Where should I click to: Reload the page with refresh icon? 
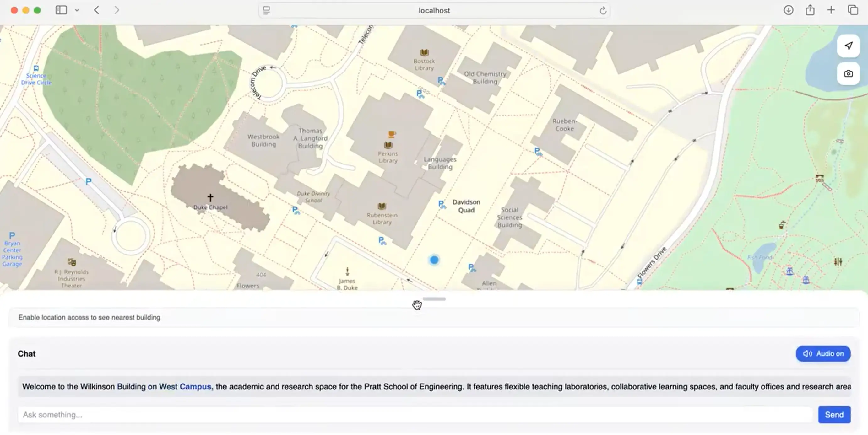coord(603,11)
